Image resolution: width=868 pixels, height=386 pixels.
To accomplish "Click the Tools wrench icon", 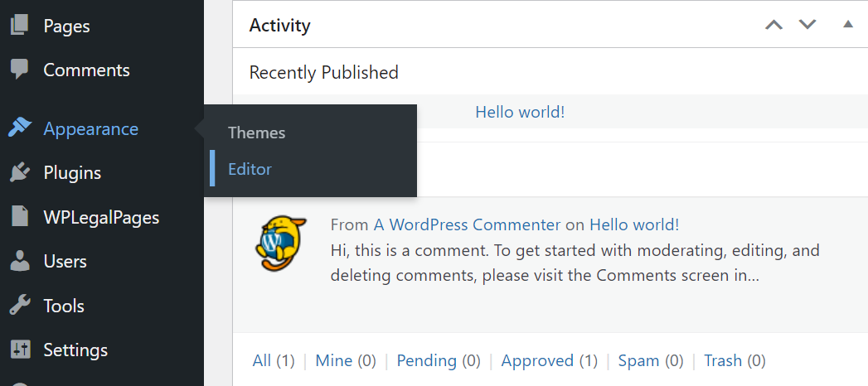I will click(x=19, y=306).
